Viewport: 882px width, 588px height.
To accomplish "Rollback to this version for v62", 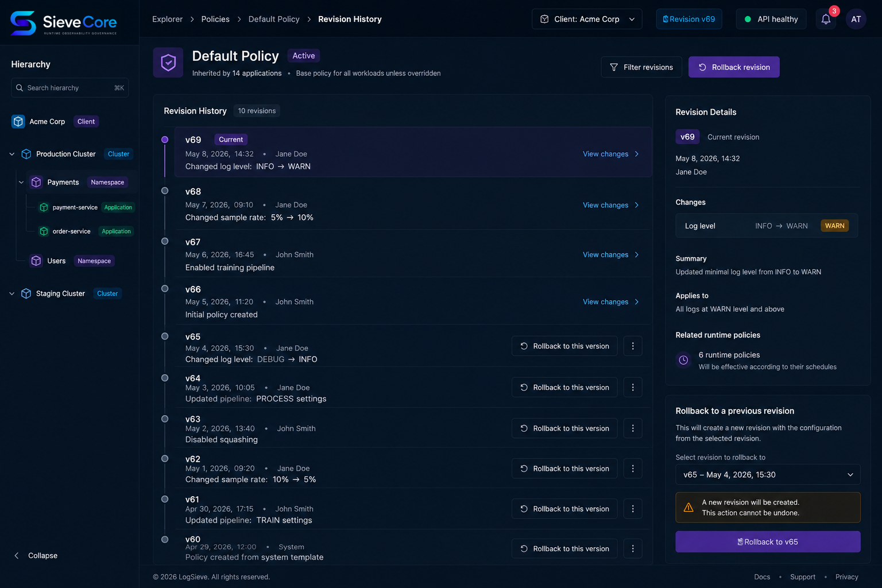I will (564, 469).
